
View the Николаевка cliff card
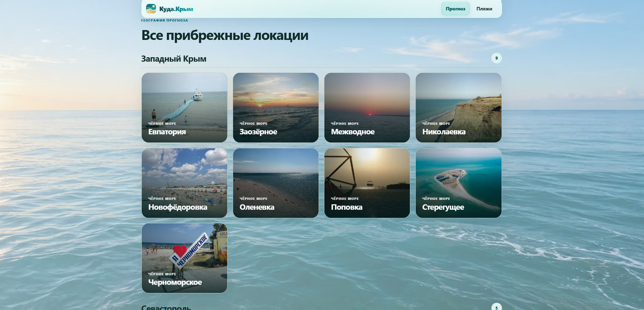click(x=459, y=108)
